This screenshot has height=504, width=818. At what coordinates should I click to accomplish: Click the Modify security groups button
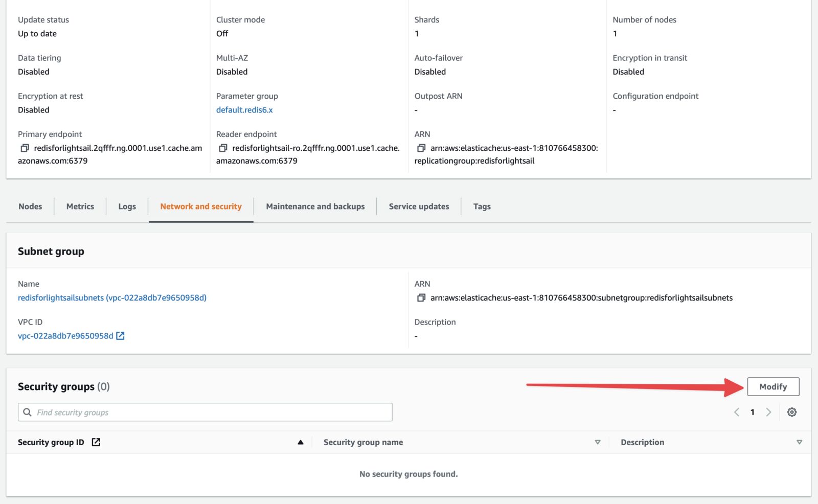click(x=773, y=387)
